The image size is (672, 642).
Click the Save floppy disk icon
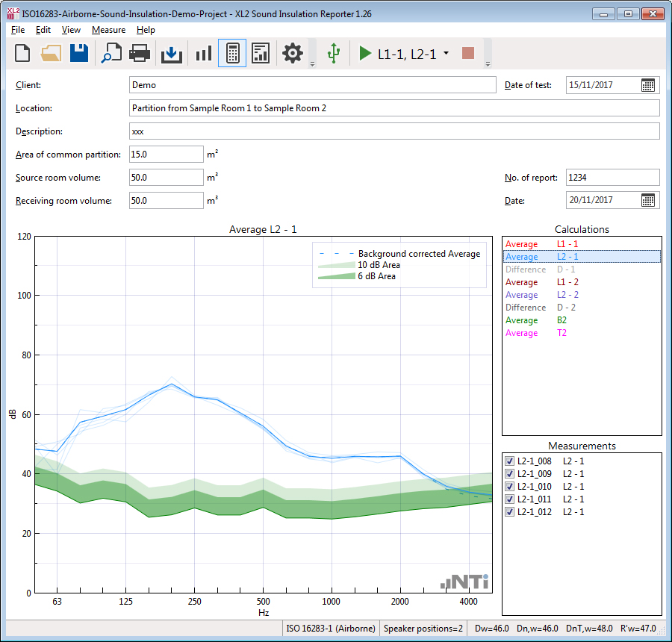(79, 53)
